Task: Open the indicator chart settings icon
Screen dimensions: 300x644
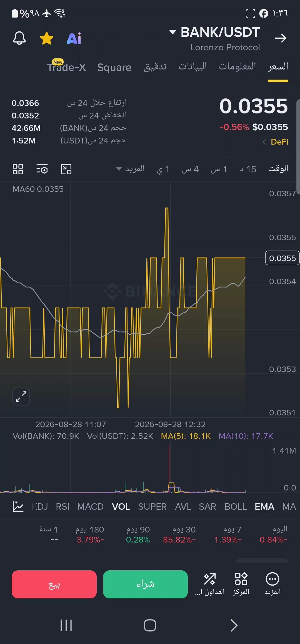Action: pyautogui.click(x=18, y=506)
